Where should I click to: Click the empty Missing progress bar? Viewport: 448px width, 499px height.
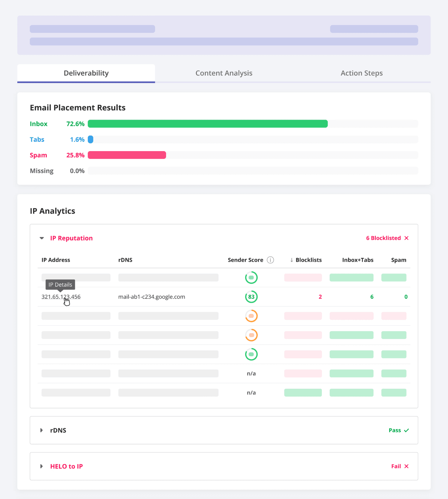coord(253,171)
